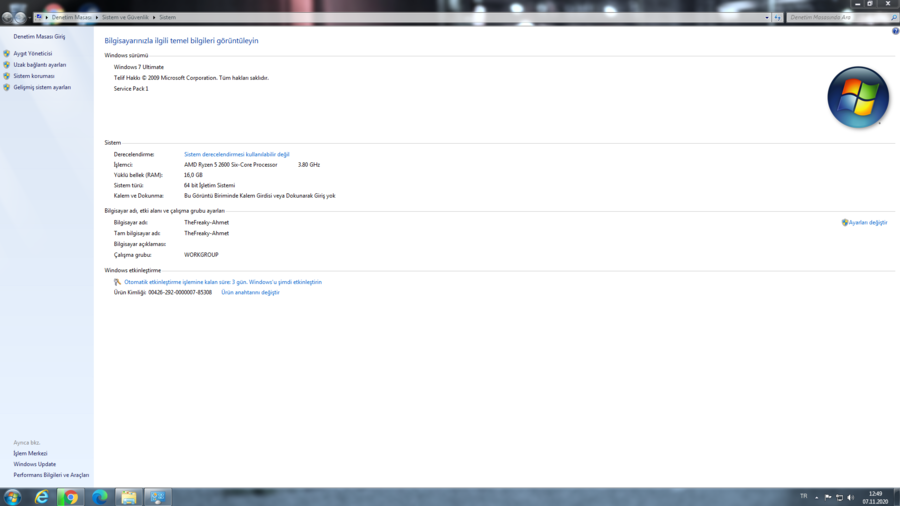Click Show Desktop strip at taskbar end
900x506 pixels.
(896, 497)
